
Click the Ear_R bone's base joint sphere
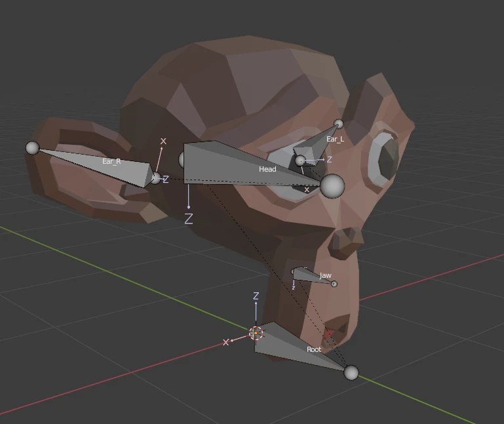tap(156, 178)
